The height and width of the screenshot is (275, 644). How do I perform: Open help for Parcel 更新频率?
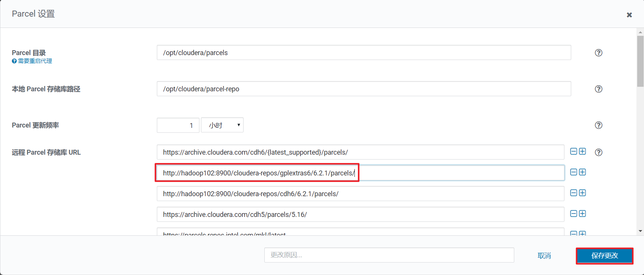pyautogui.click(x=598, y=125)
